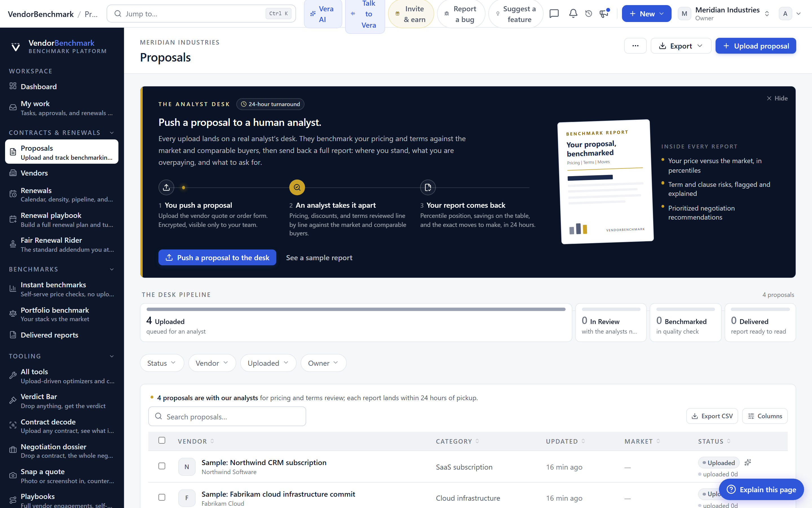Hide the Analyst Desk banner
Screen dimensions: 812x508
click(x=777, y=98)
